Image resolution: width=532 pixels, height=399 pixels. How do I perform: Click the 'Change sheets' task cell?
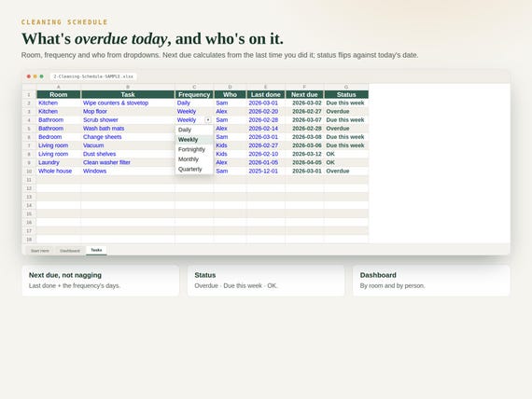click(x=128, y=137)
